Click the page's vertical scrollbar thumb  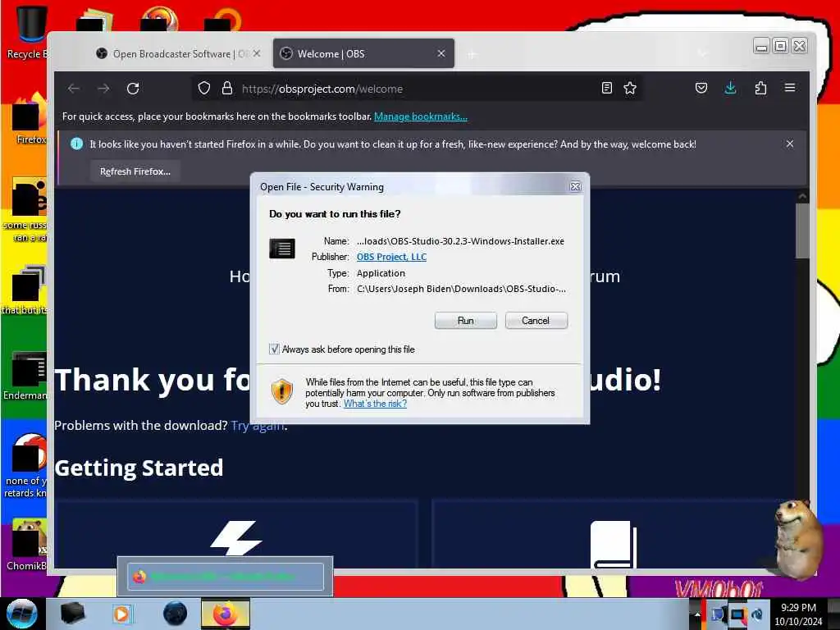(802, 231)
